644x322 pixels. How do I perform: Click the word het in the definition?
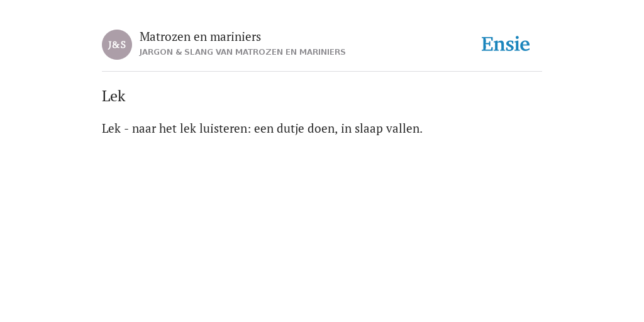[x=167, y=128]
